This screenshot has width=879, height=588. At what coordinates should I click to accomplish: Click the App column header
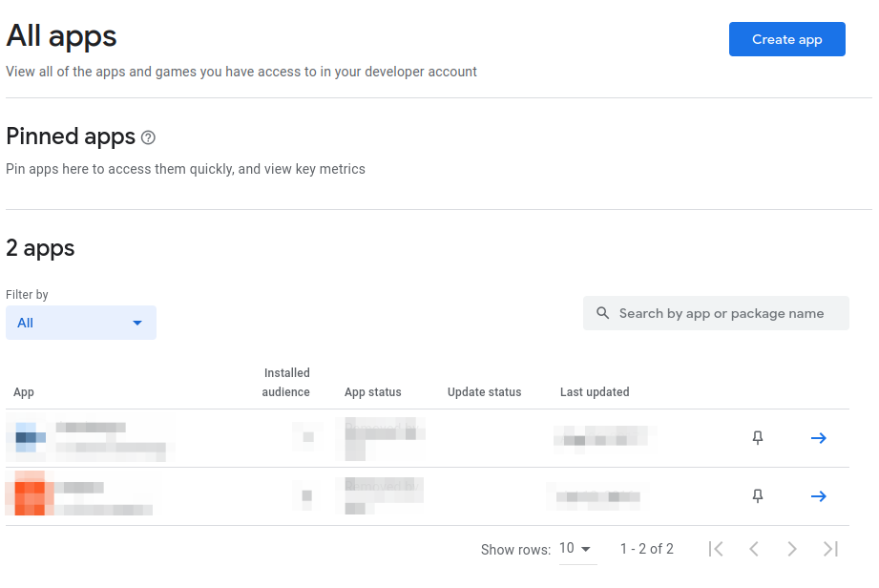(x=23, y=391)
